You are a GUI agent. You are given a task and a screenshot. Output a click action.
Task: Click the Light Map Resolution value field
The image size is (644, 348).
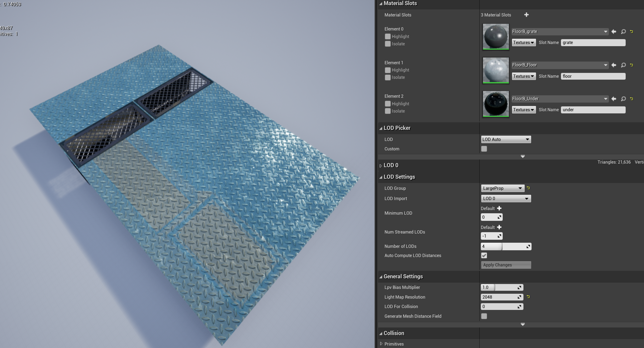pos(502,297)
